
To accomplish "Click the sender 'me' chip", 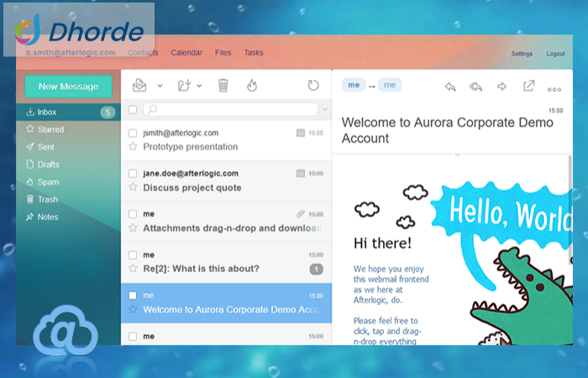I will [x=354, y=85].
